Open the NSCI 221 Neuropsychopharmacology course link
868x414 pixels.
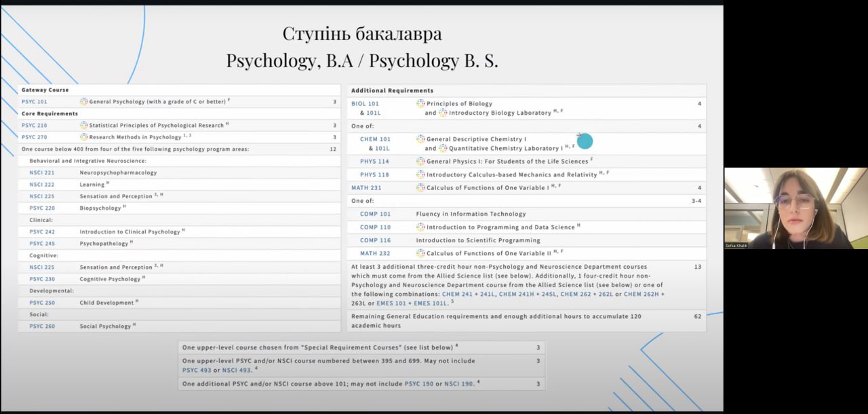(42, 172)
